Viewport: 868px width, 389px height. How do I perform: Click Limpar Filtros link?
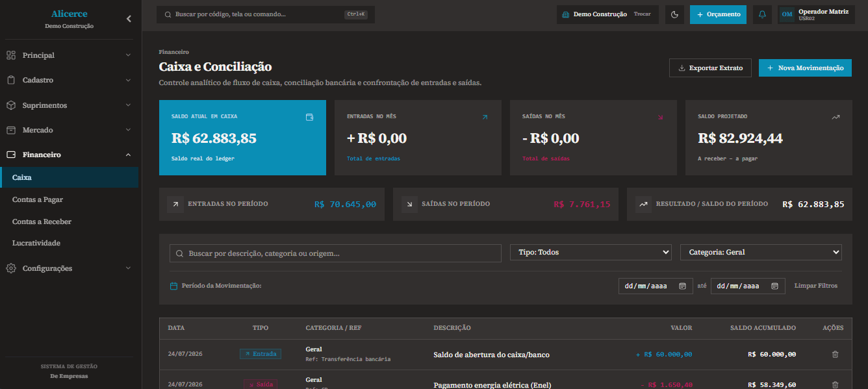(x=816, y=286)
